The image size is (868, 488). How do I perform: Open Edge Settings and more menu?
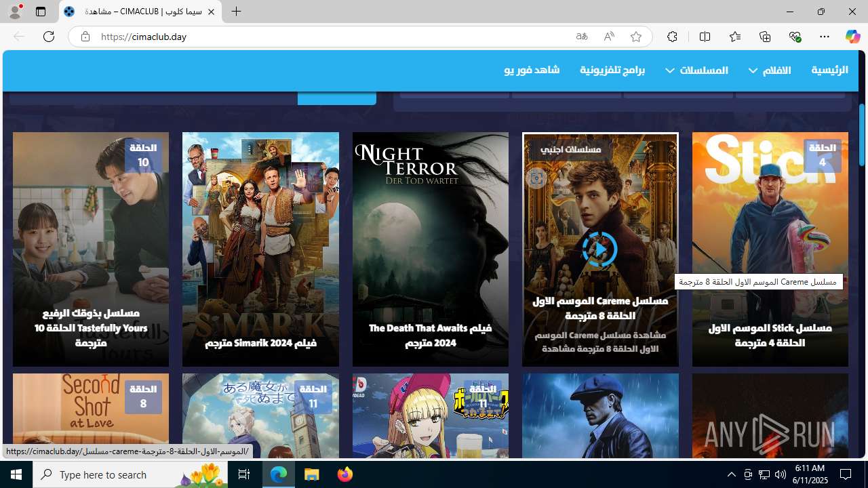pos(825,37)
